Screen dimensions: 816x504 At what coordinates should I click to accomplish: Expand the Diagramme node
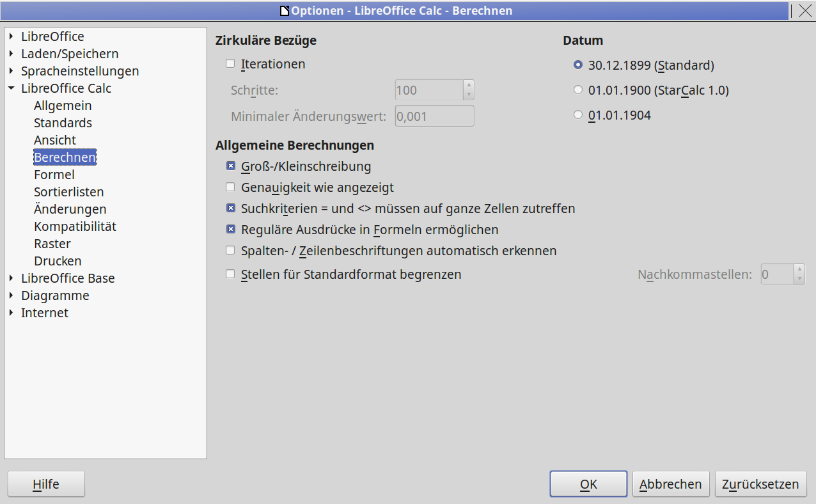(12, 295)
